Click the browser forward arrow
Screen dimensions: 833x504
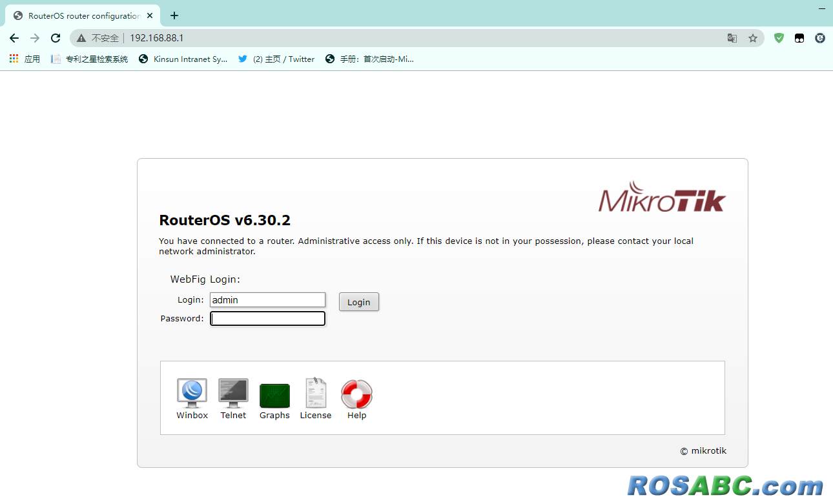35,38
